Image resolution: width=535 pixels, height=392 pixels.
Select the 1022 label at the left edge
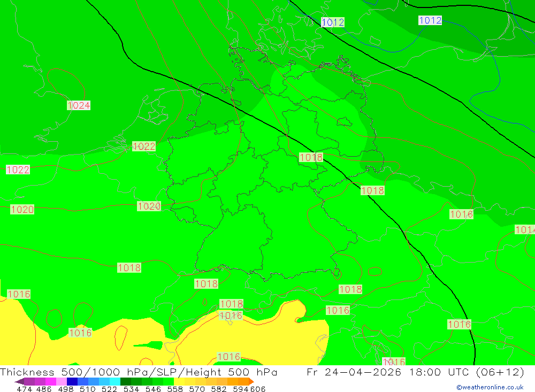pos(18,170)
